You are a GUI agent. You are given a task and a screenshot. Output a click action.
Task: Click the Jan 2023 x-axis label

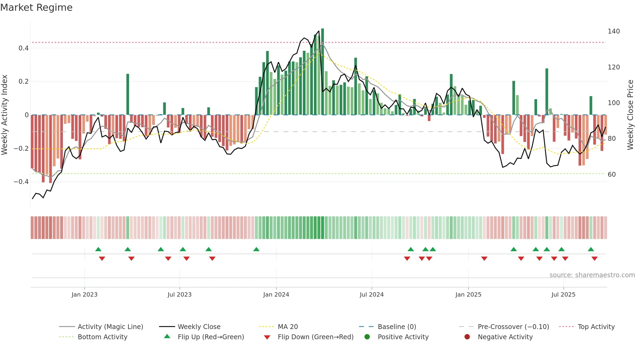click(85, 294)
